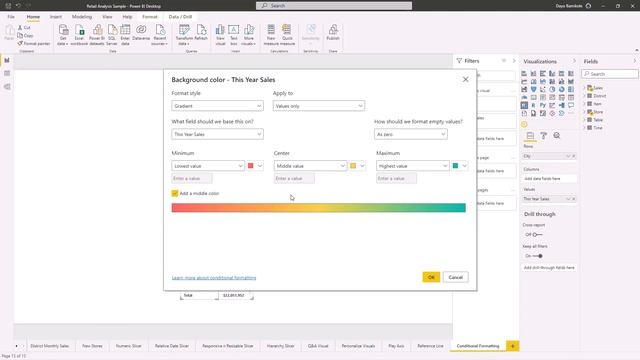Open Learn more about conditional formatting link
This screenshot has height=360, width=640.
(214, 278)
